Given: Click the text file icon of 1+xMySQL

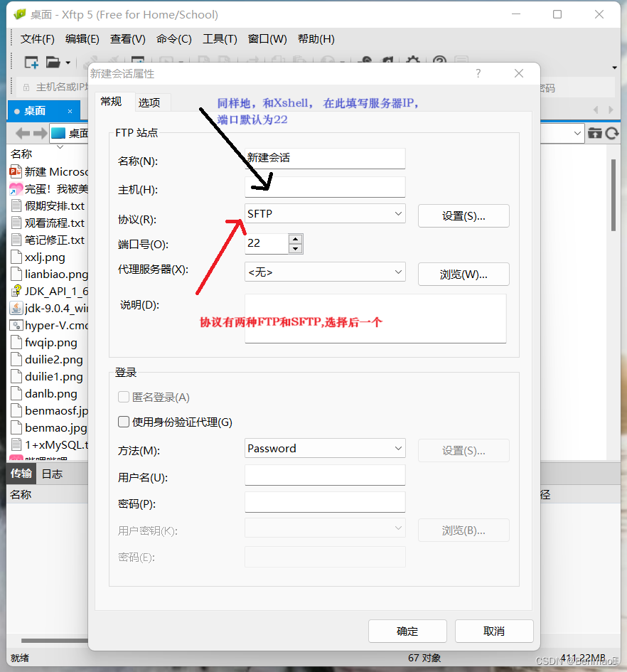Looking at the screenshot, I should click(x=16, y=444).
